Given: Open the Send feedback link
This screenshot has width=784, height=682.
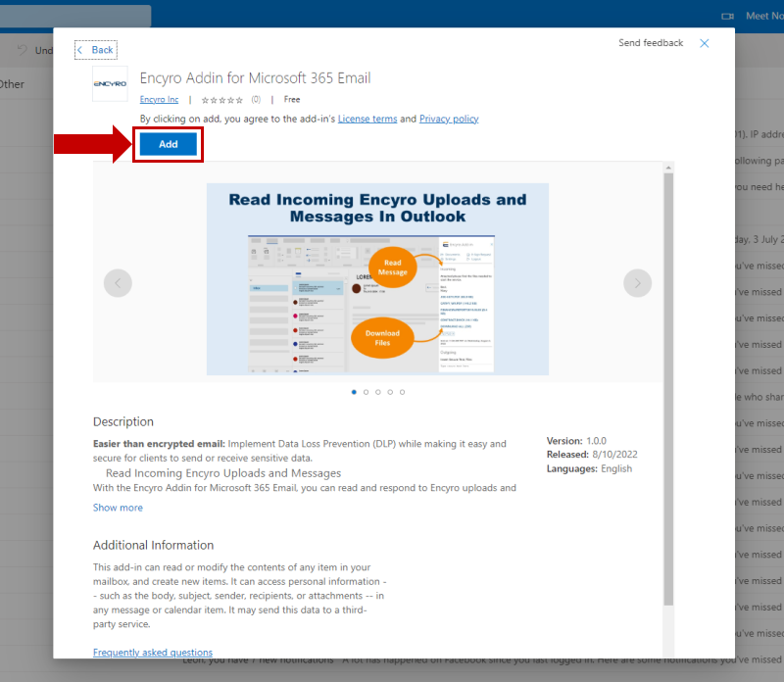Looking at the screenshot, I should point(651,43).
